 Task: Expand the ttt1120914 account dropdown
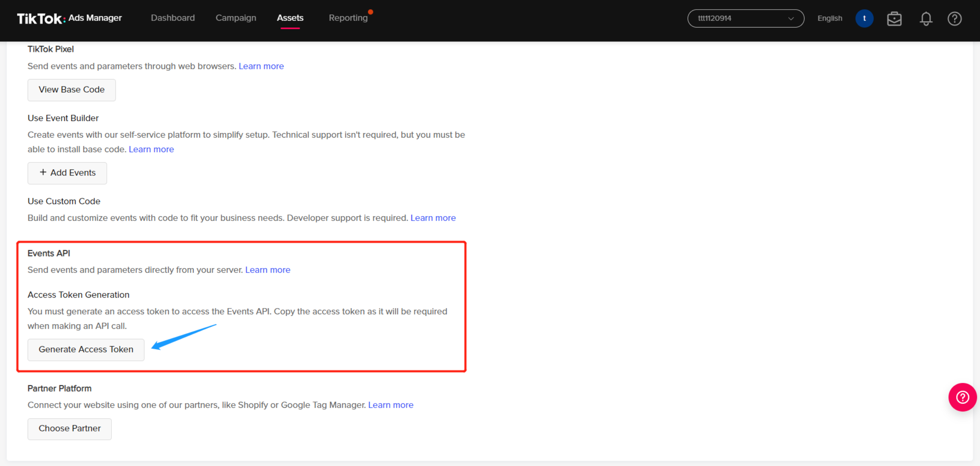tap(745, 18)
